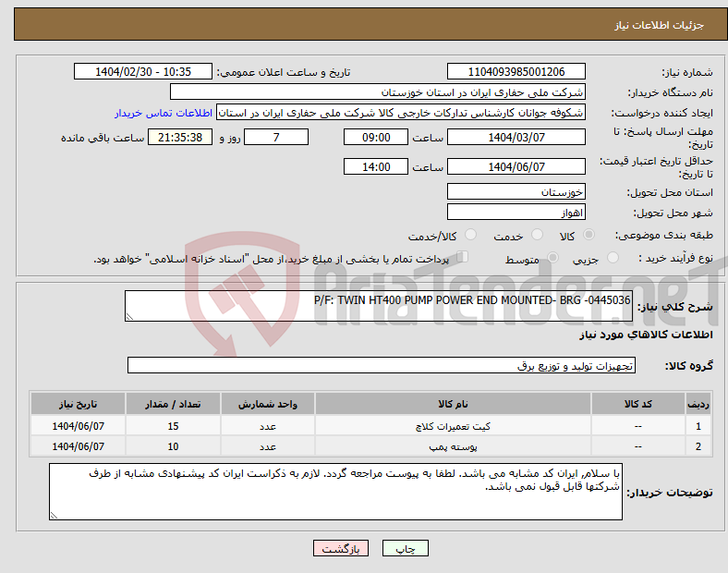Click the buyer notes text area

point(335,492)
